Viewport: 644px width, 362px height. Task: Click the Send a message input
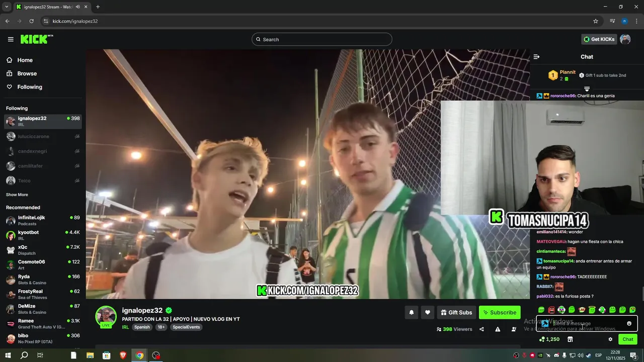(x=587, y=323)
